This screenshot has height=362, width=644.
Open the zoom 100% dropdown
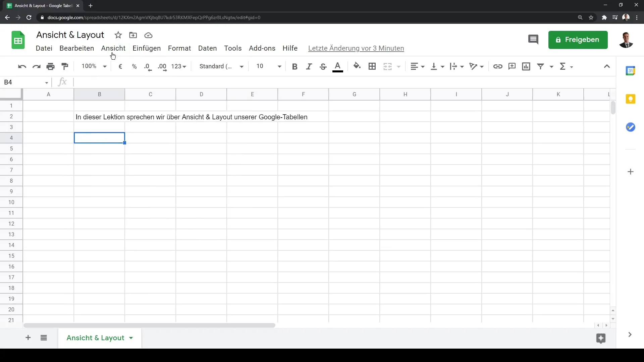click(x=94, y=66)
